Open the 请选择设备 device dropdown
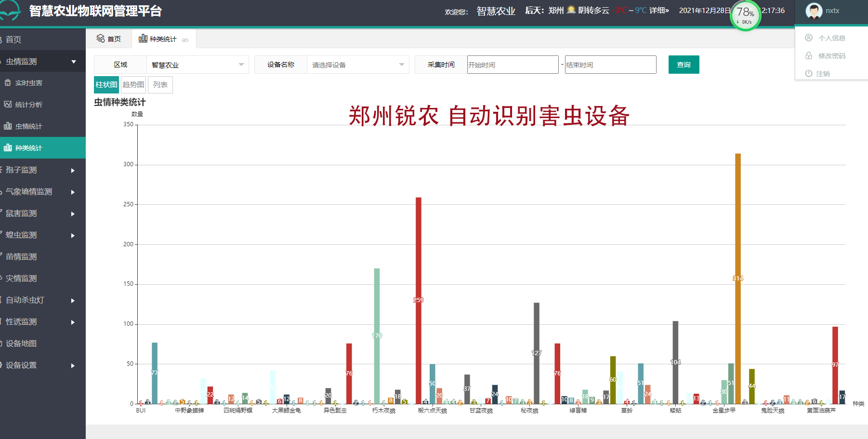Image resolution: width=868 pixels, height=439 pixels. pyautogui.click(x=358, y=65)
